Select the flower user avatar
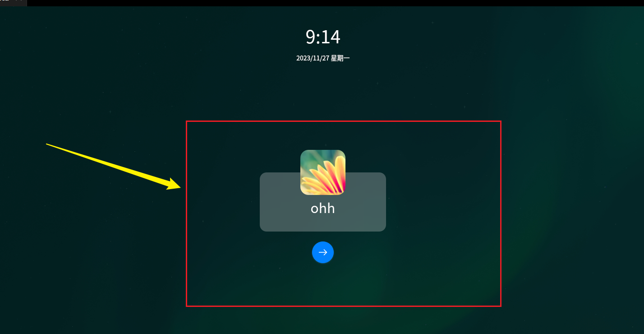Image resolution: width=644 pixels, height=334 pixels. [x=323, y=172]
